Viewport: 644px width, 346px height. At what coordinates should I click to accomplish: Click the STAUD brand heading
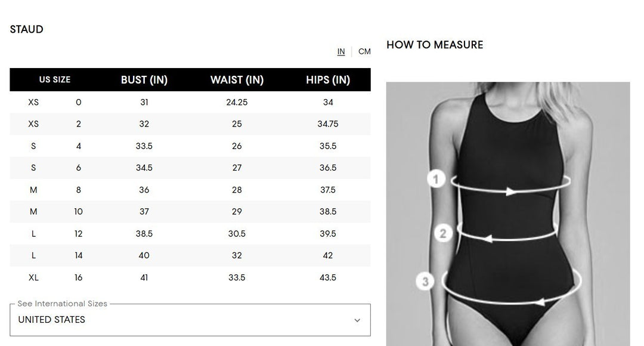pyautogui.click(x=26, y=29)
